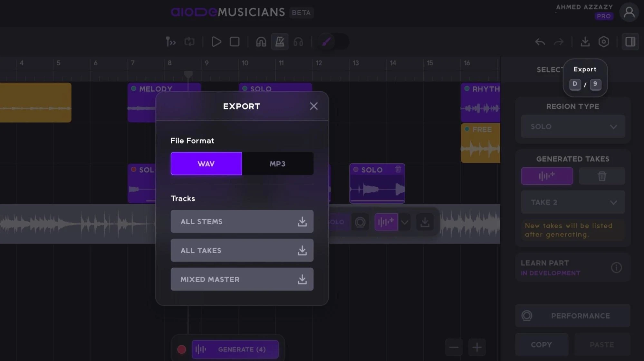Click the Stop button in toolbar
The image size is (644, 361).
pyautogui.click(x=235, y=42)
